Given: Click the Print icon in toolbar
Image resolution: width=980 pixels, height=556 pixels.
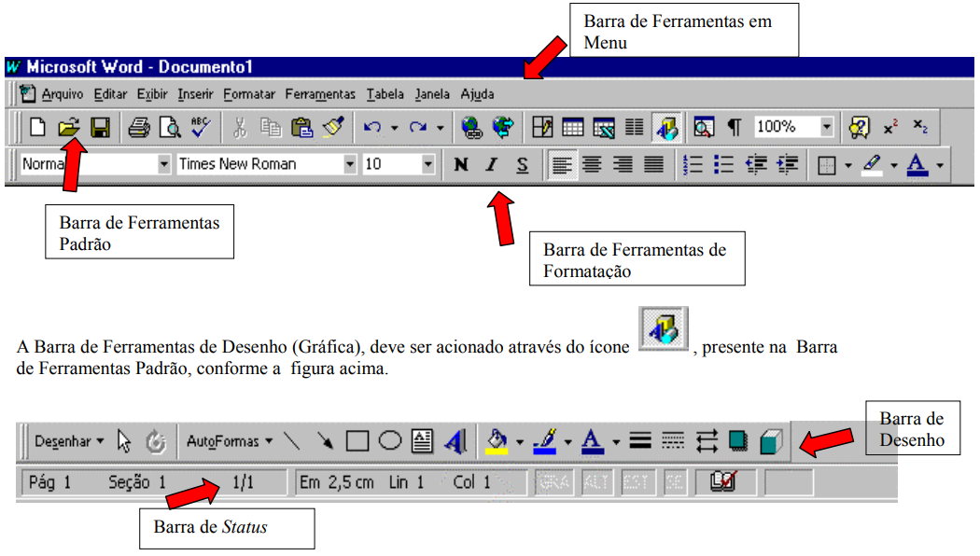Looking at the screenshot, I should click(139, 127).
